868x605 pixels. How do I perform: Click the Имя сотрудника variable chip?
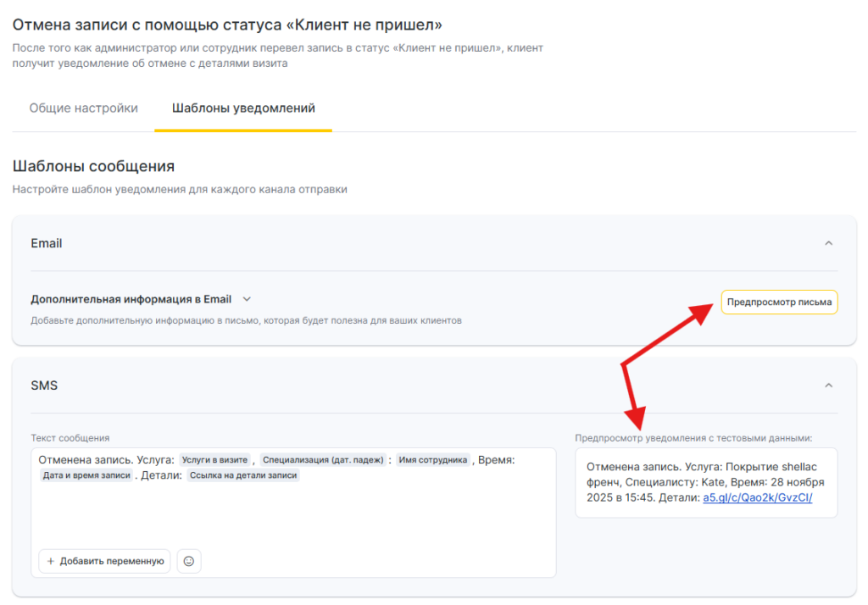(x=432, y=459)
